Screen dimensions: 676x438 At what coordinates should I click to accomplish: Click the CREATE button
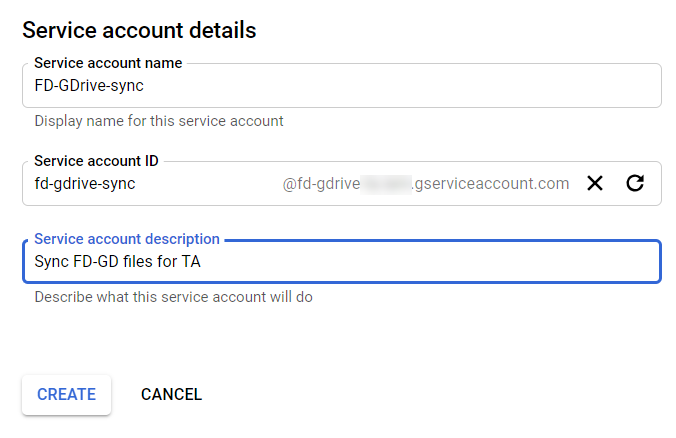point(66,394)
